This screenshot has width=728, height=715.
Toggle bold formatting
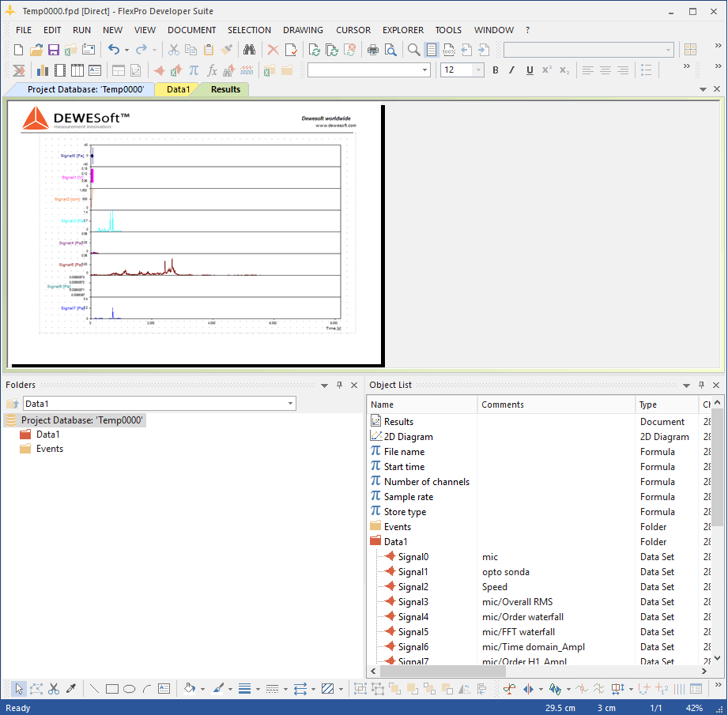[496, 70]
